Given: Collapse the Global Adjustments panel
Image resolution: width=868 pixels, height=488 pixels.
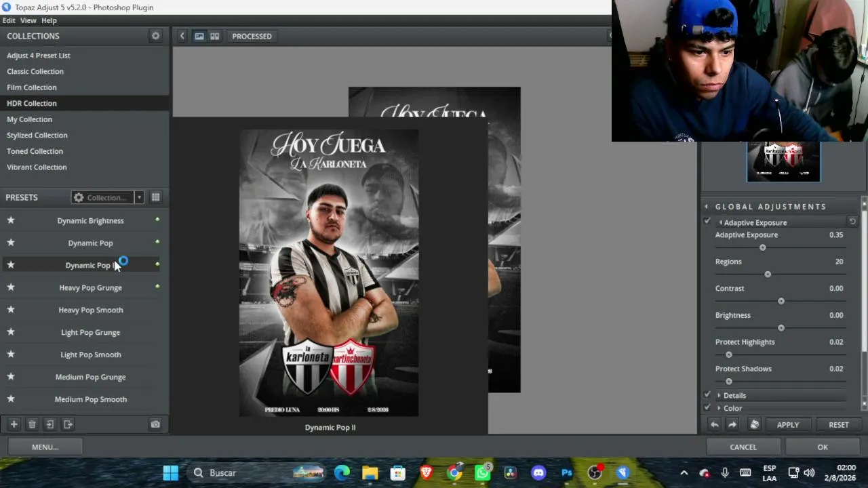Looking at the screenshot, I should coord(707,207).
